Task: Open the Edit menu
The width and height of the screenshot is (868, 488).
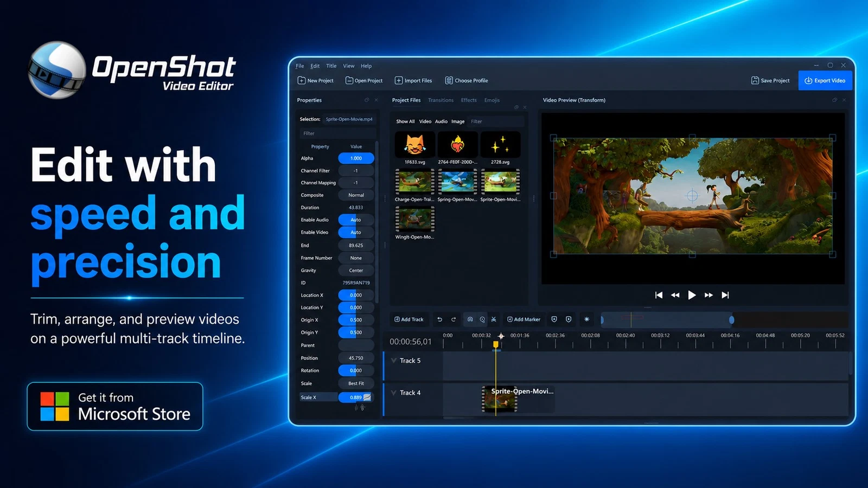Action: tap(315, 66)
